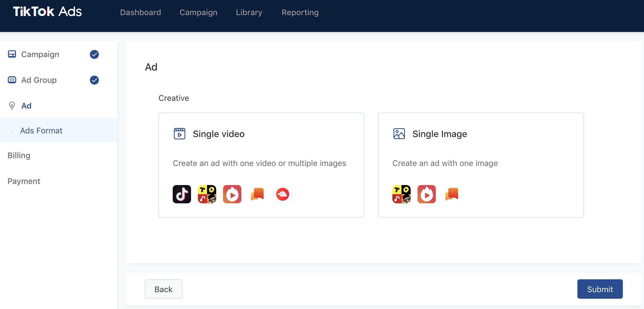Go to Payment in the sidebar
Screen dimensions: 644x309
[24, 181]
